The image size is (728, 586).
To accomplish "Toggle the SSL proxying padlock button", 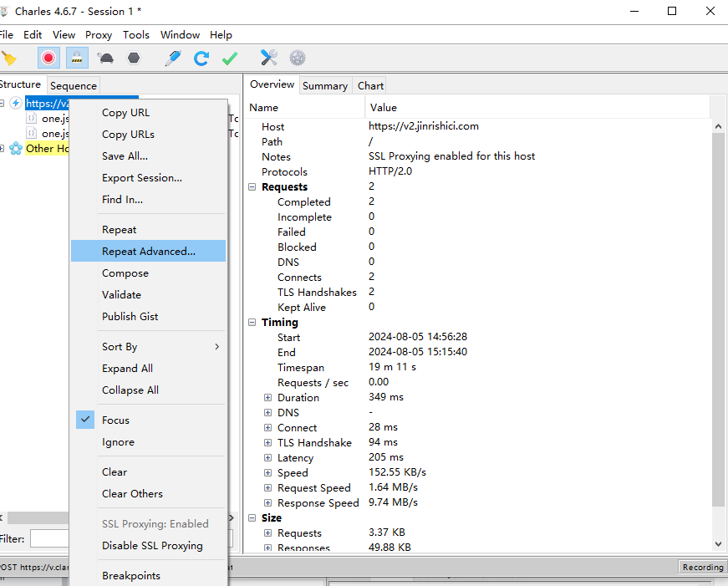I will [x=77, y=58].
